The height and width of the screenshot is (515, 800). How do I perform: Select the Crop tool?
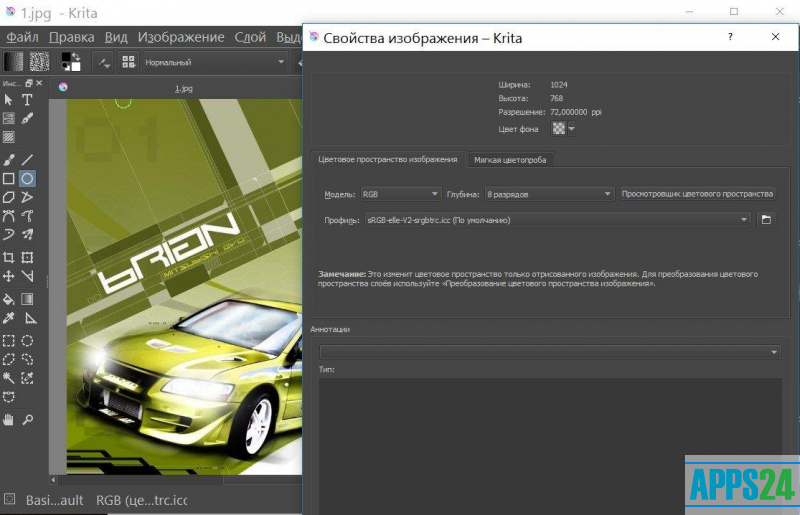[x=8, y=257]
